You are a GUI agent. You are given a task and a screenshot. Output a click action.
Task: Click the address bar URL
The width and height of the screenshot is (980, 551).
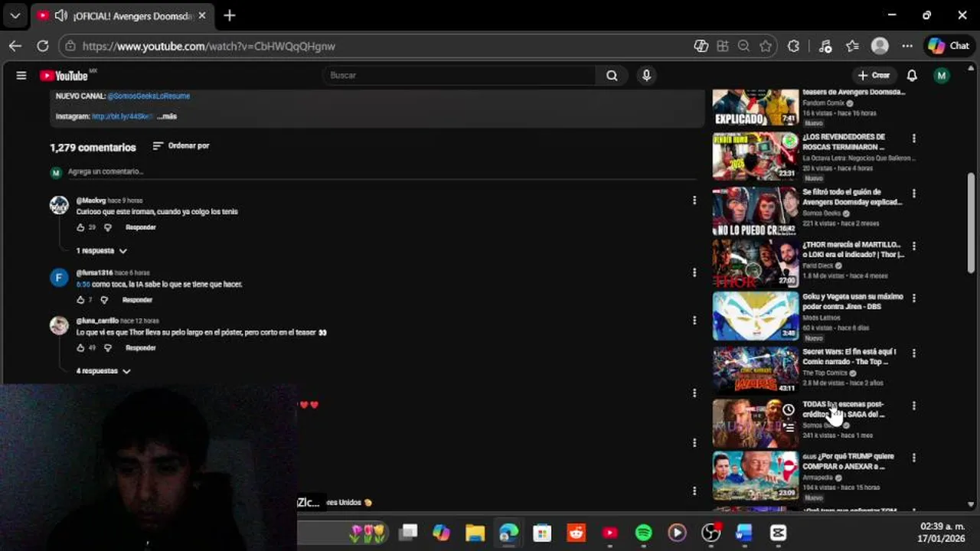[208, 46]
